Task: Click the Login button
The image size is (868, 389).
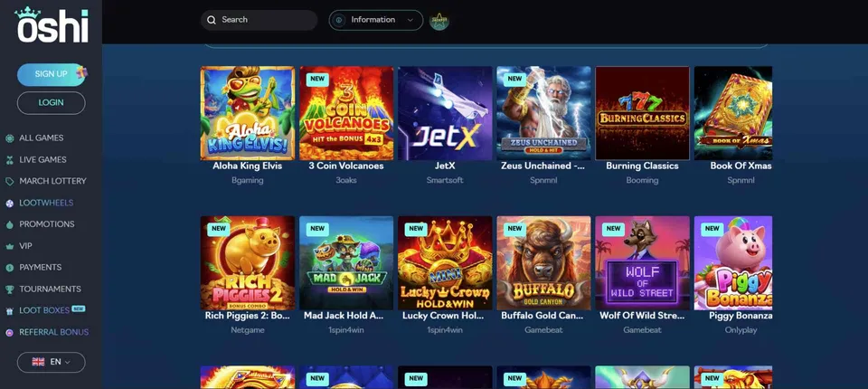Action: tap(52, 102)
